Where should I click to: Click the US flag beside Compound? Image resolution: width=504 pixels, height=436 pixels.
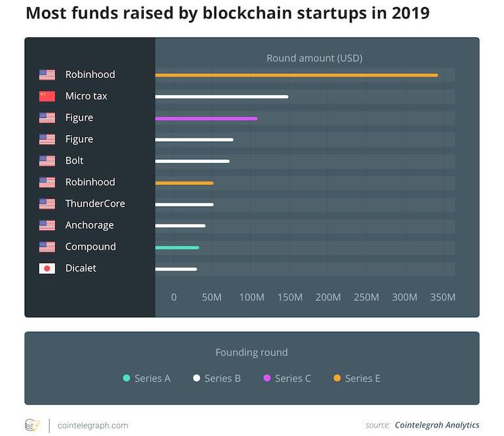[x=47, y=247]
